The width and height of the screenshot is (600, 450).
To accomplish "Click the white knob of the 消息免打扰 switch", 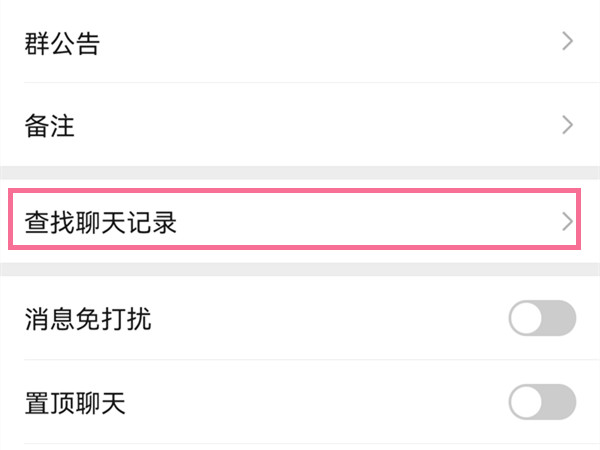I will point(527,319).
